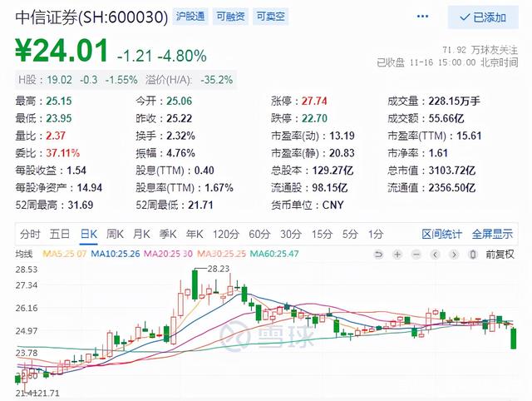Click the MA60:25.47 indicator label
The height and width of the screenshot is (401, 532).
pos(274,254)
